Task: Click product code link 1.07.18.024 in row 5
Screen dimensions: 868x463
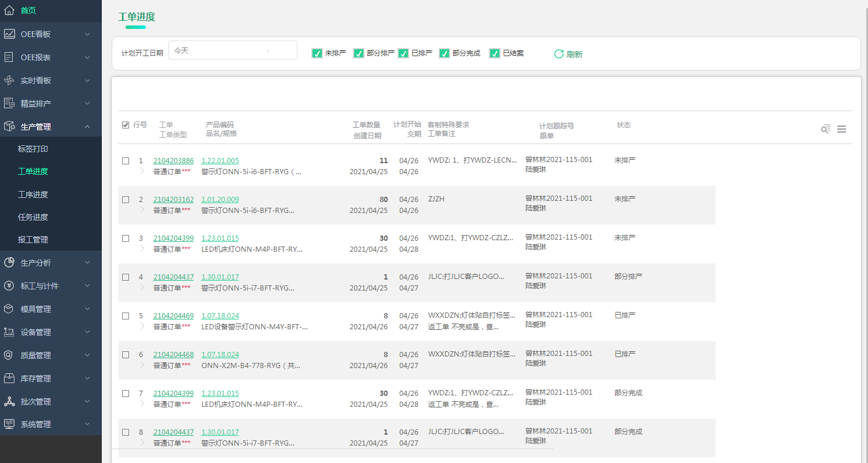Action: (220, 316)
